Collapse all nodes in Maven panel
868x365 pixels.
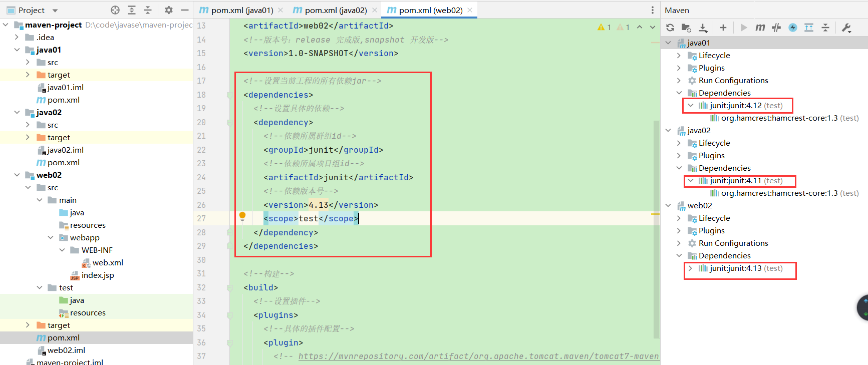coord(825,28)
